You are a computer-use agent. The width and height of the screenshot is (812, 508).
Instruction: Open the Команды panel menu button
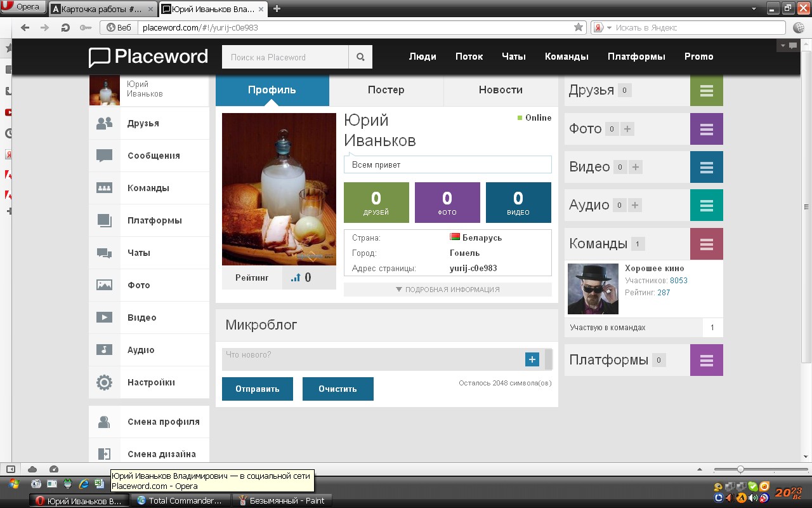pyautogui.click(x=707, y=244)
